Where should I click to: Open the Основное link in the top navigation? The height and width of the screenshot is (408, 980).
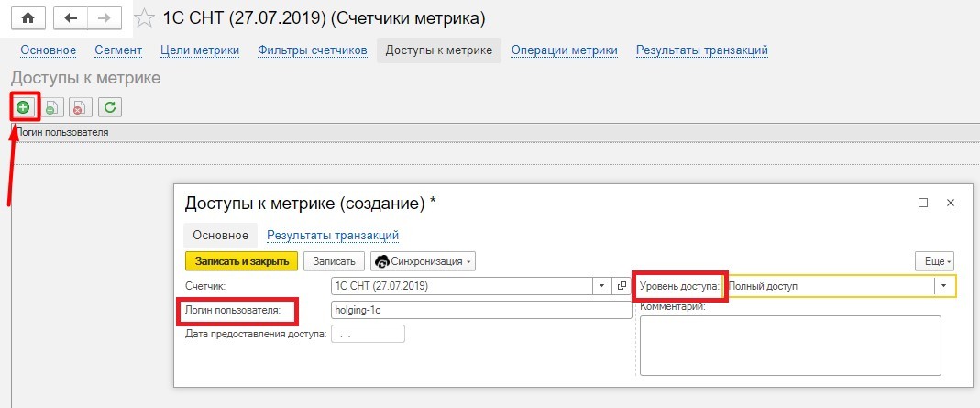48,50
